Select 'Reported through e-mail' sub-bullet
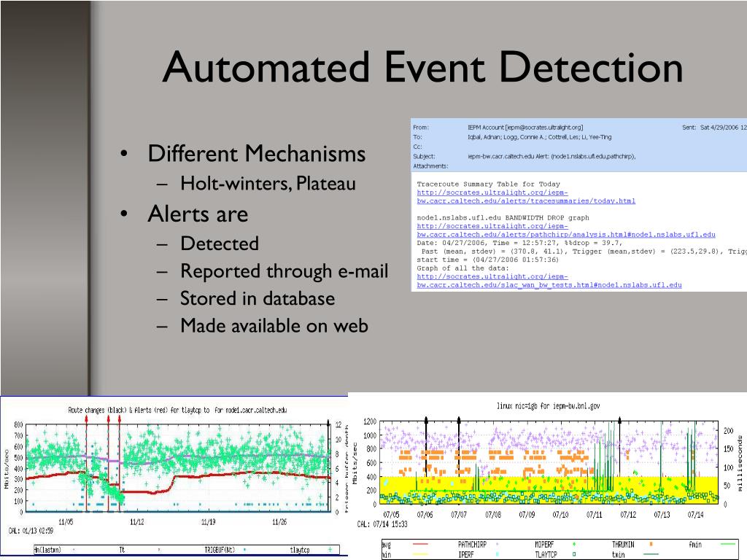 pyautogui.click(x=284, y=271)
